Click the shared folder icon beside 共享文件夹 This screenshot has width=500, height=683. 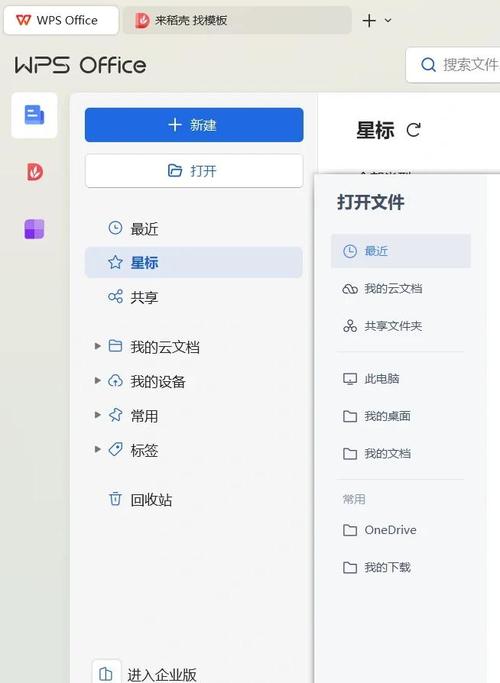(x=350, y=326)
